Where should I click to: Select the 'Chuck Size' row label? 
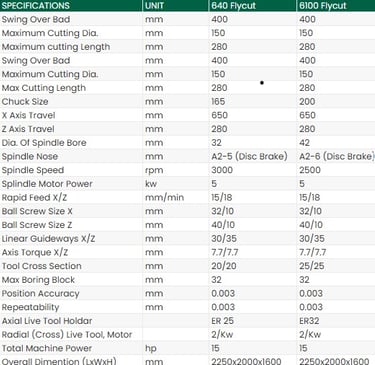click(x=25, y=101)
